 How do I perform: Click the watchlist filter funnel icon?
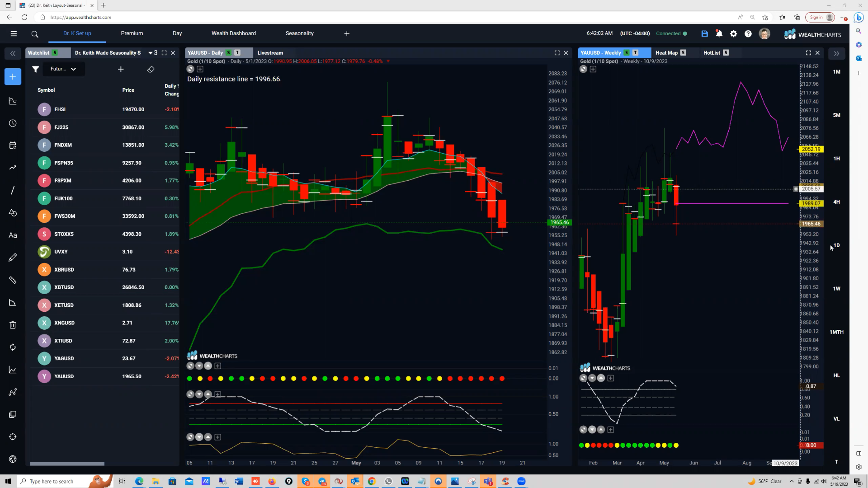coord(35,69)
